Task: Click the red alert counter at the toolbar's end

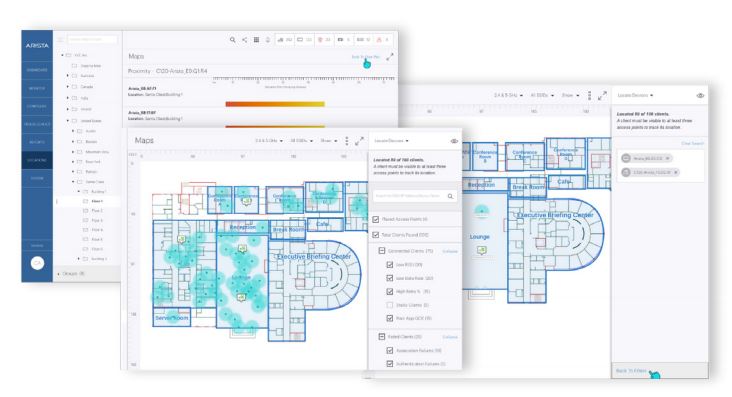Action: coord(382,40)
